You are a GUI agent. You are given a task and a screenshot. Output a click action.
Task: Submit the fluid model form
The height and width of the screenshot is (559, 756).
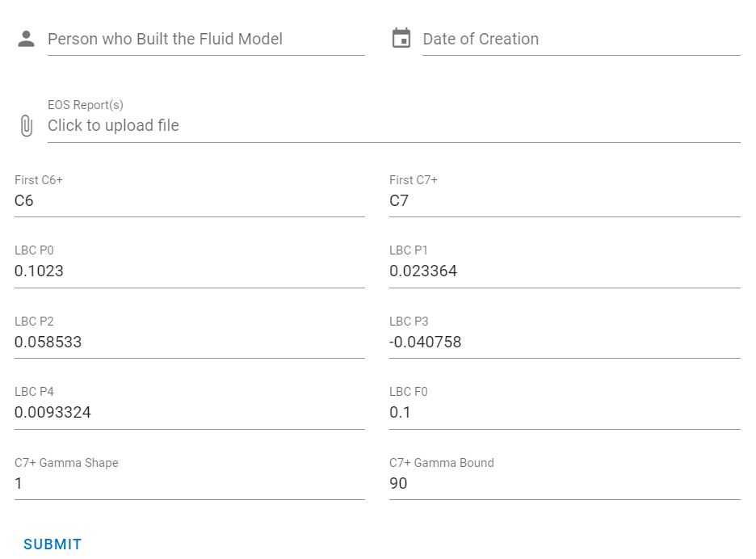[x=52, y=544]
